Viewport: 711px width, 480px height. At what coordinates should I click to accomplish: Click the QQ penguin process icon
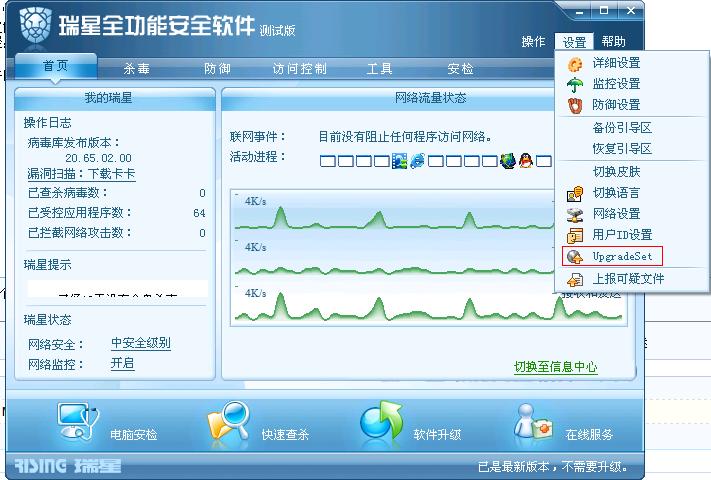pyautogui.click(x=525, y=160)
